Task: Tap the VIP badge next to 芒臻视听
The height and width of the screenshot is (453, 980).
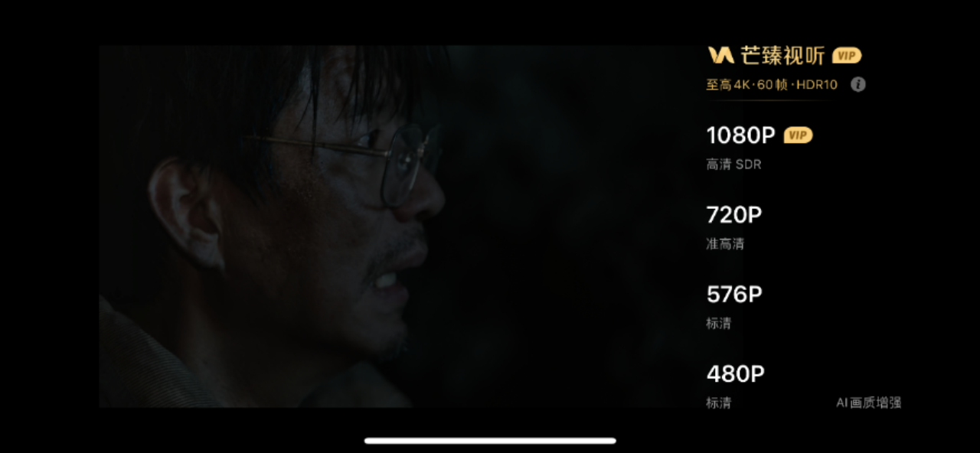Action: tap(847, 55)
